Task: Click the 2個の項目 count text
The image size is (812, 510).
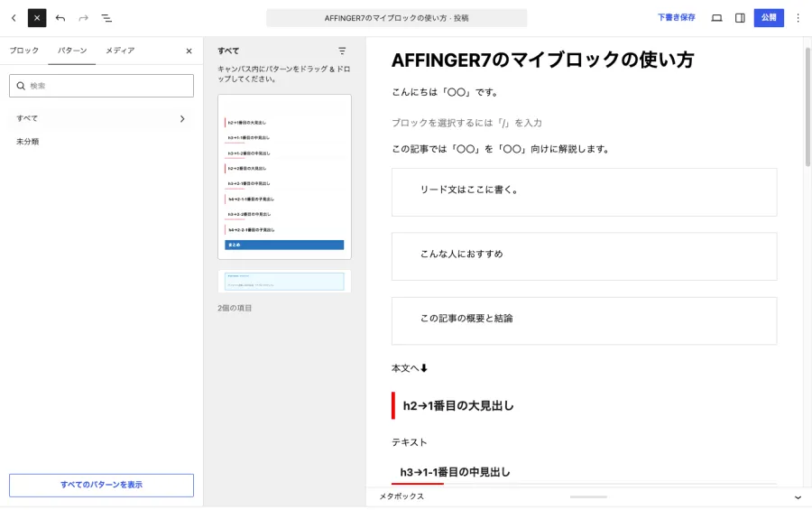Action: tap(235, 308)
